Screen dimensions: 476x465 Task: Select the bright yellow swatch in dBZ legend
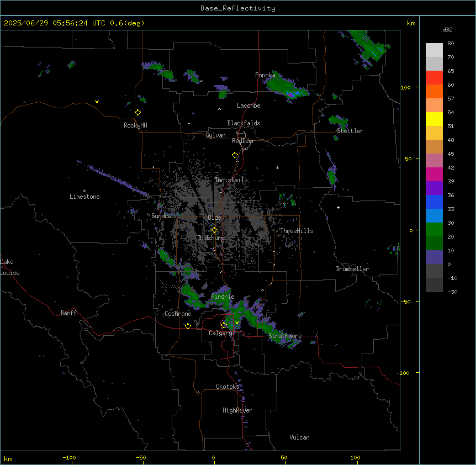tap(434, 119)
